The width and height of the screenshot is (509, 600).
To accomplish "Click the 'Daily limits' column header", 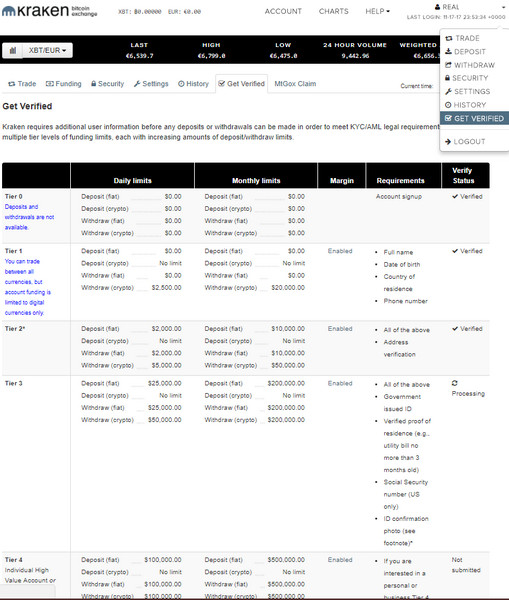I will click(x=132, y=181).
